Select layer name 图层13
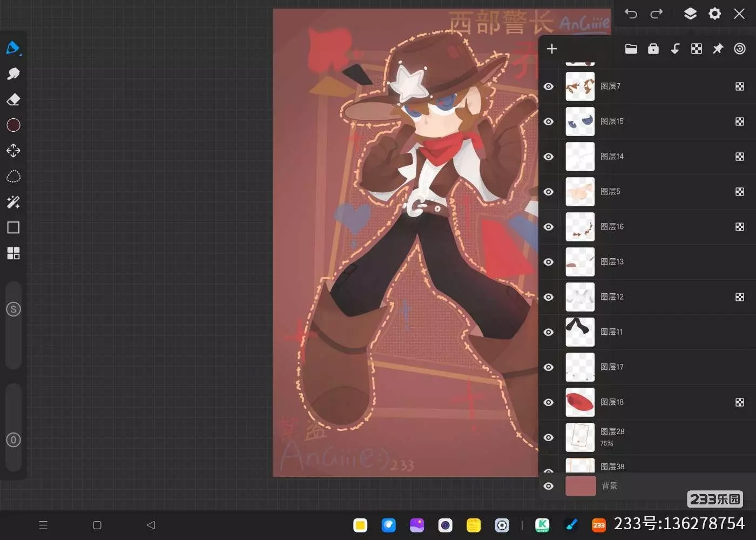Viewport: 756px width, 540px height. coord(612,262)
